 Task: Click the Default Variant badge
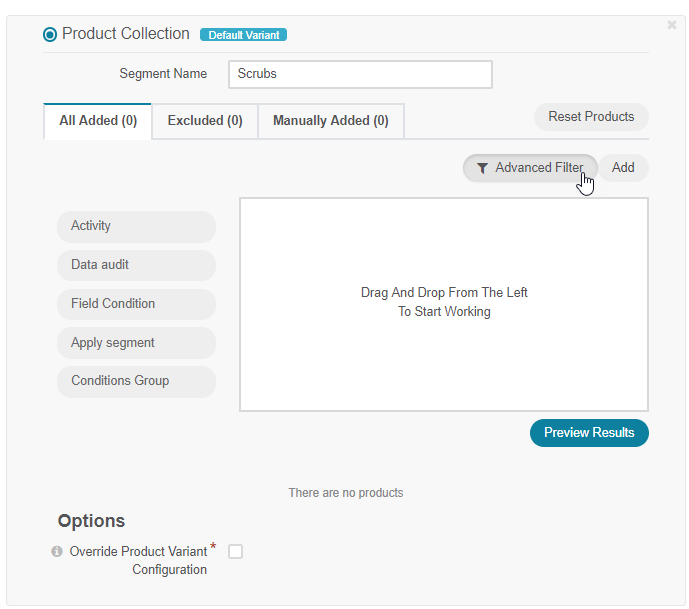(x=243, y=35)
